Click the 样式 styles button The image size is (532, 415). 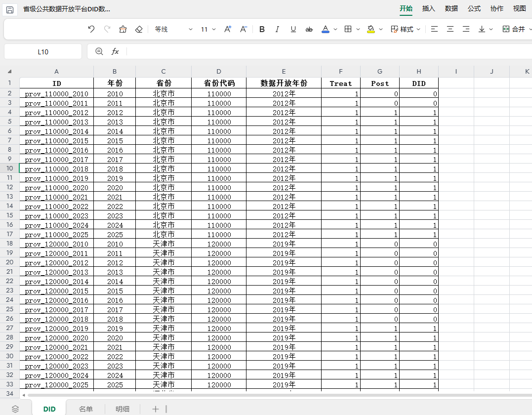(x=406, y=29)
